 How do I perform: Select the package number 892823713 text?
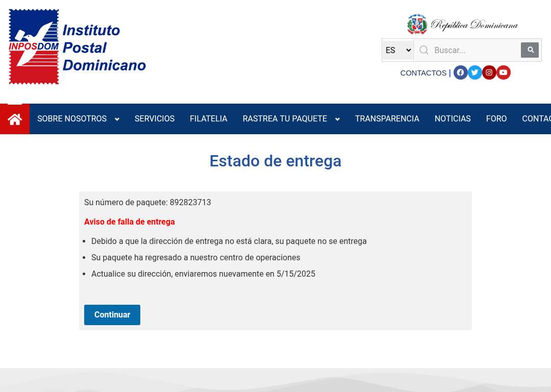click(x=190, y=203)
